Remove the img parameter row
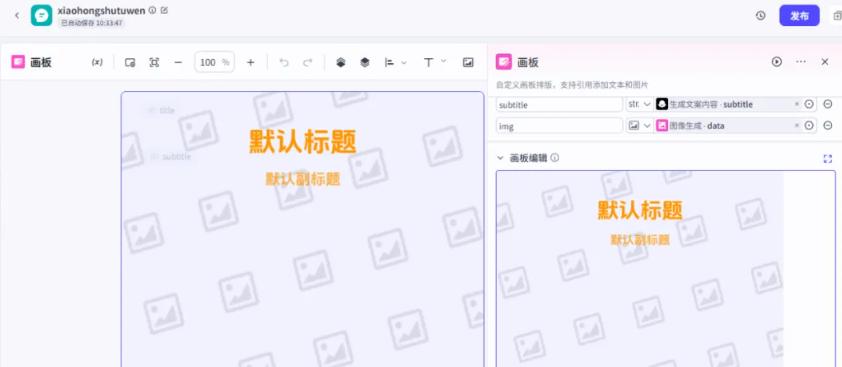The width and height of the screenshot is (842, 367). point(828,126)
